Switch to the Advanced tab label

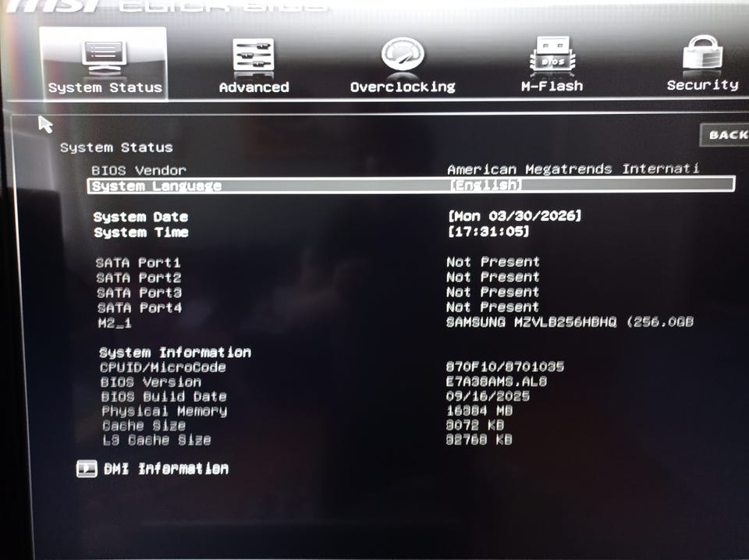pyautogui.click(x=254, y=87)
